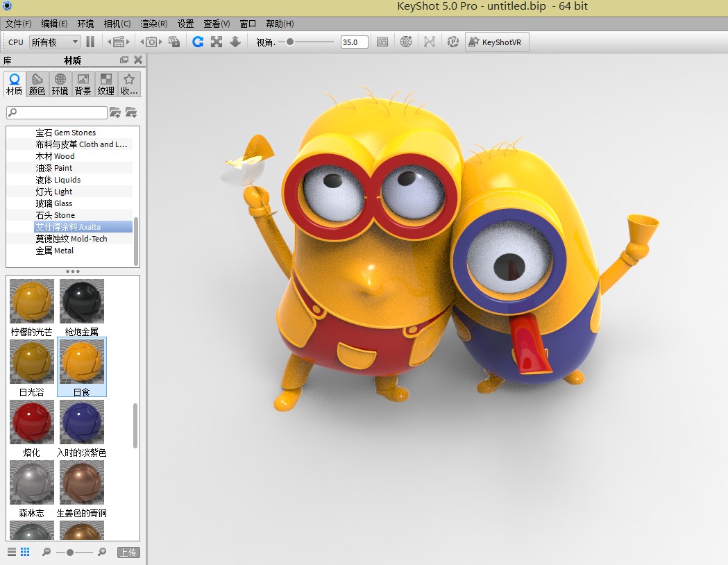This screenshot has width=728, height=565.
Task: Click the add folder icon
Action: point(115,112)
